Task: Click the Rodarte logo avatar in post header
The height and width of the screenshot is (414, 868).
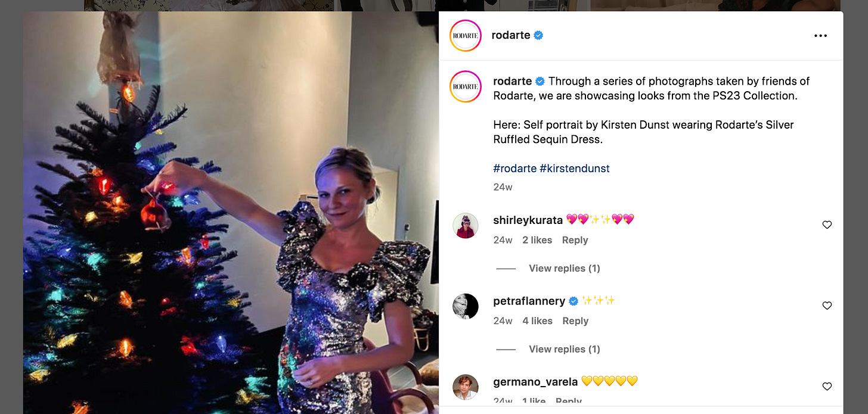Action: (466, 36)
